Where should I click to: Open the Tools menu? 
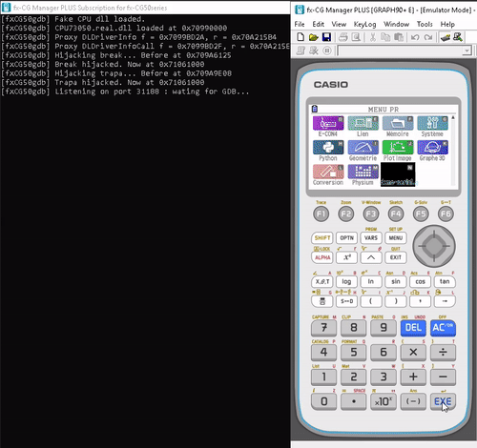[425, 24]
